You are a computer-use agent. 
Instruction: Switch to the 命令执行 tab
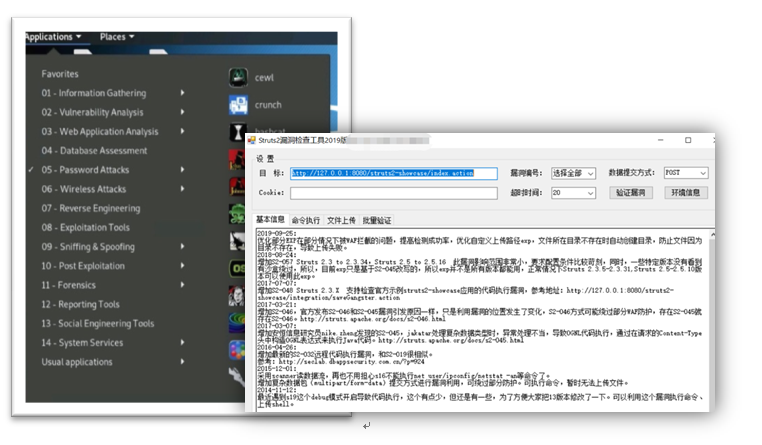[x=306, y=221]
